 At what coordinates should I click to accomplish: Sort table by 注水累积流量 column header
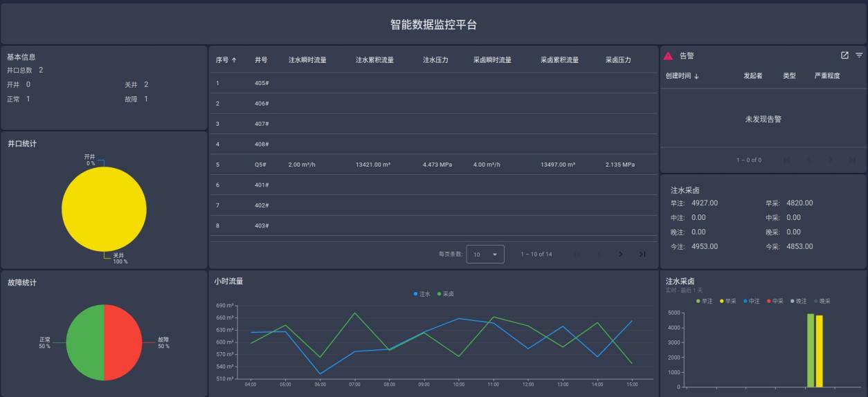click(374, 60)
